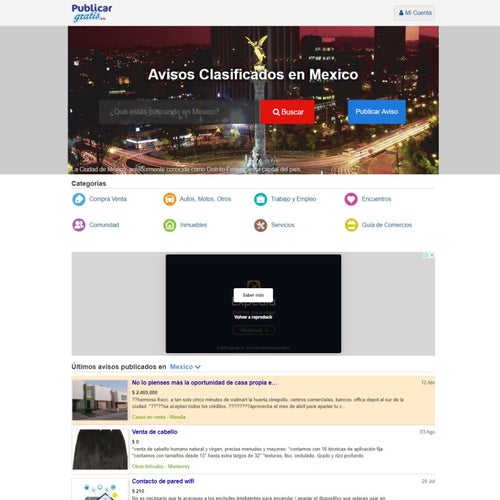Open the wifi plug listing thumbnail
Viewport: 500px width, 500px height.
100,489
